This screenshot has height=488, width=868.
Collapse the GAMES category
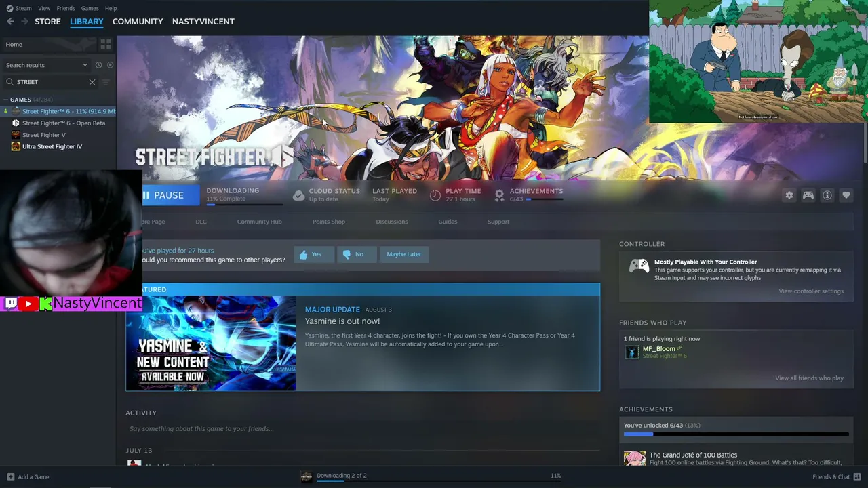6,100
